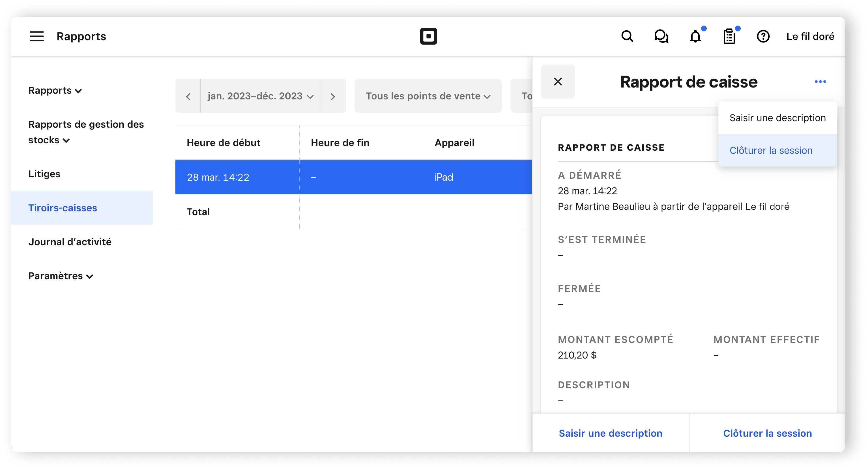Click the DESCRIPTION label in the panel
Image resolution: width=868 pixels, height=469 pixels.
(x=594, y=385)
